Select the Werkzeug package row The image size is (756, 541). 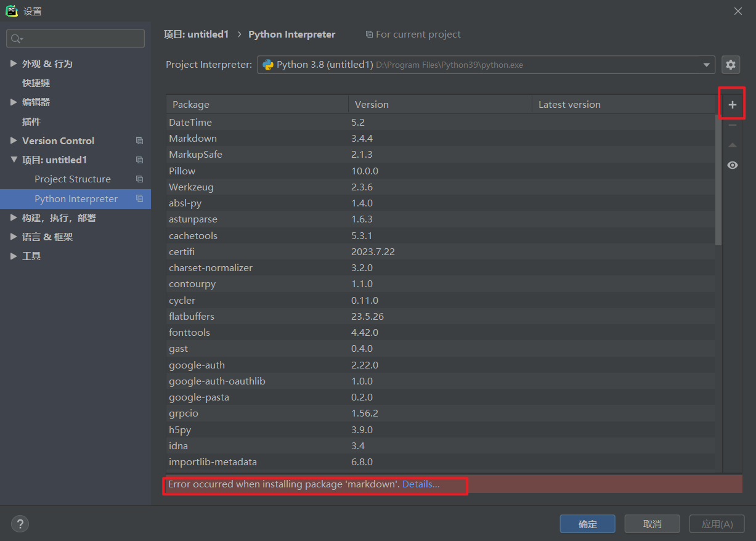(x=441, y=187)
